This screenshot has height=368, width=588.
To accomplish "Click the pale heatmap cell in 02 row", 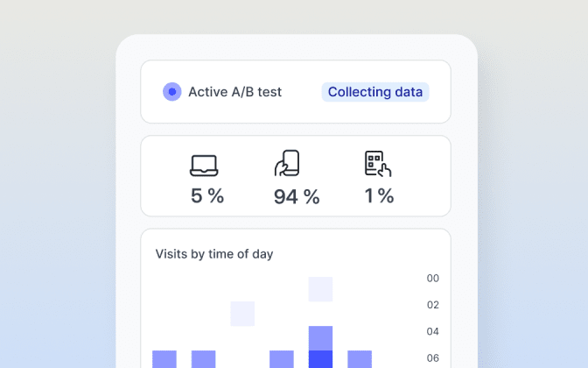I will pos(242,314).
